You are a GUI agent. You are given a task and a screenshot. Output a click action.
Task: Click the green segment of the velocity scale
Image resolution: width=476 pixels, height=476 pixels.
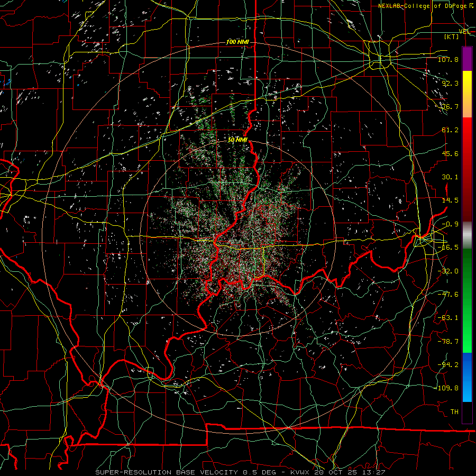(x=467, y=300)
